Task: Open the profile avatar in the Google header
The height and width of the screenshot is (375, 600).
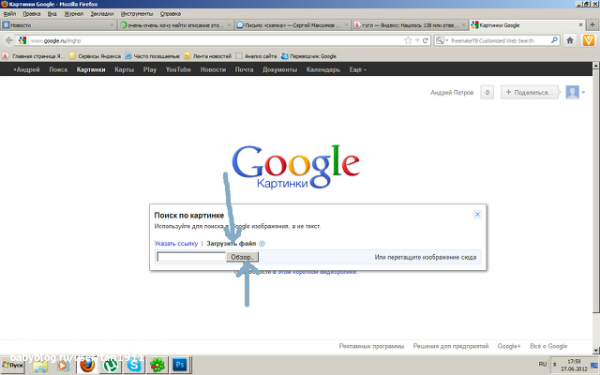Action: pyautogui.click(x=572, y=92)
